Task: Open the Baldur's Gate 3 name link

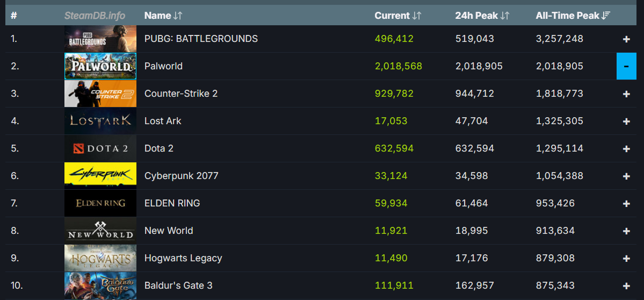Action: (179, 285)
